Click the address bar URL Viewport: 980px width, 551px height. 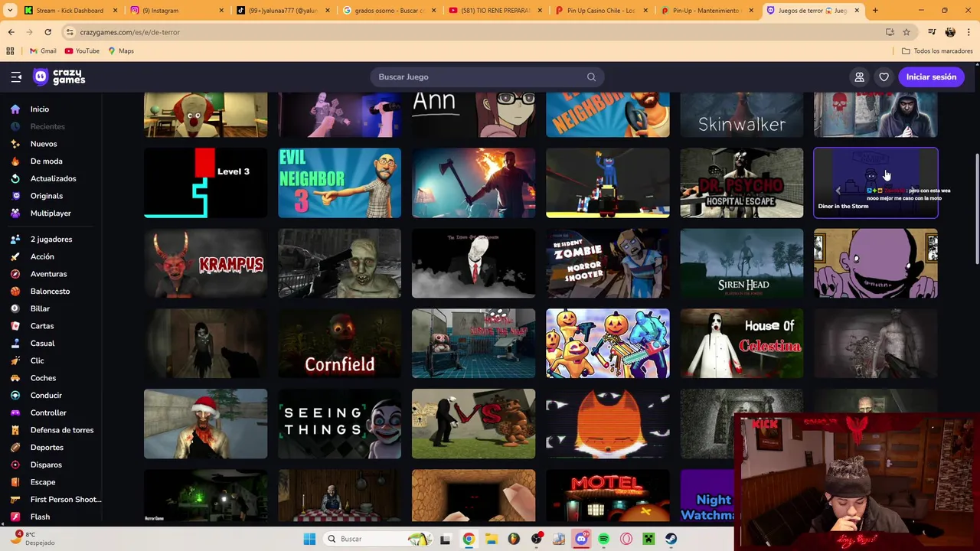point(129,32)
